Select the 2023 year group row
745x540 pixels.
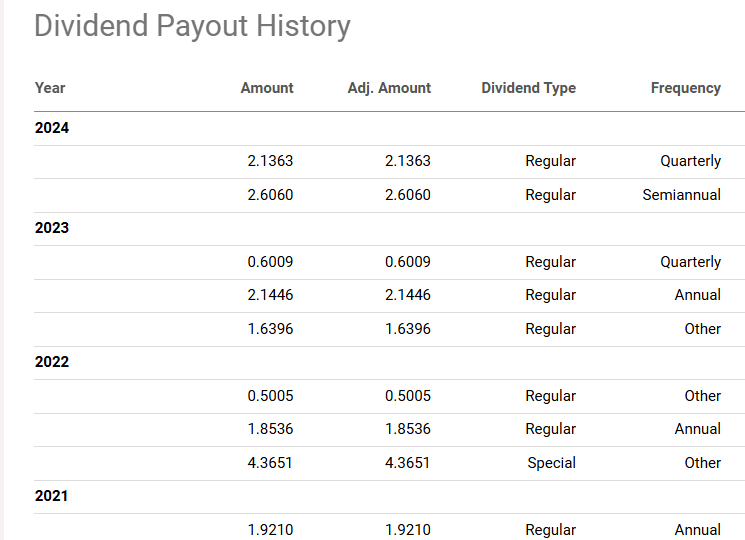tap(52, 228)
